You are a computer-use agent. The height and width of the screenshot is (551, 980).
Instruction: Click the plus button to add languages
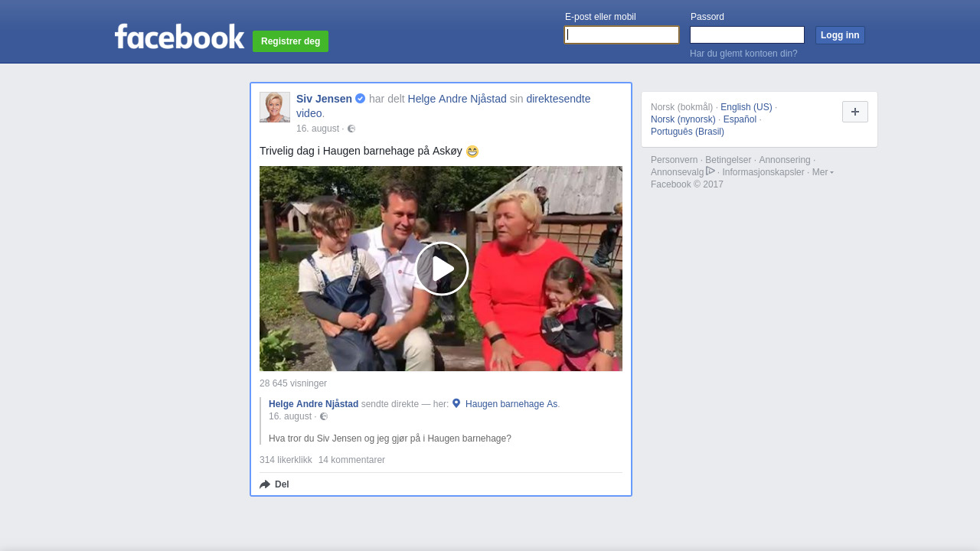point(854,112)
